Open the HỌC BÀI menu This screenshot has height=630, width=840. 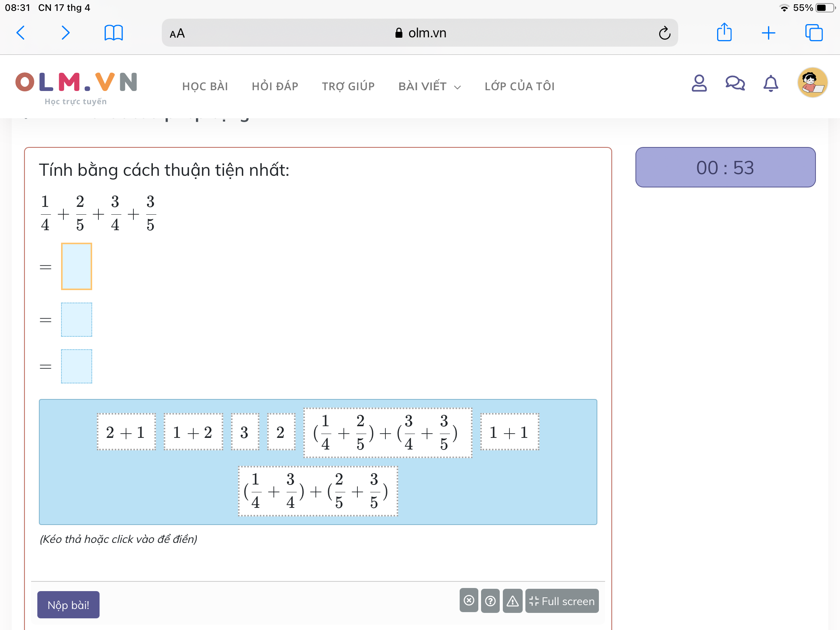tap(205, 86)
